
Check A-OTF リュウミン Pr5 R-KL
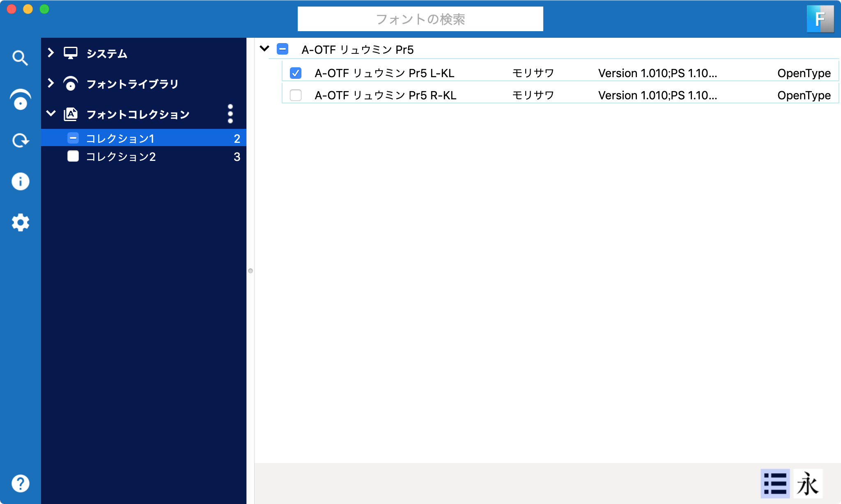[x=296, y=95]
